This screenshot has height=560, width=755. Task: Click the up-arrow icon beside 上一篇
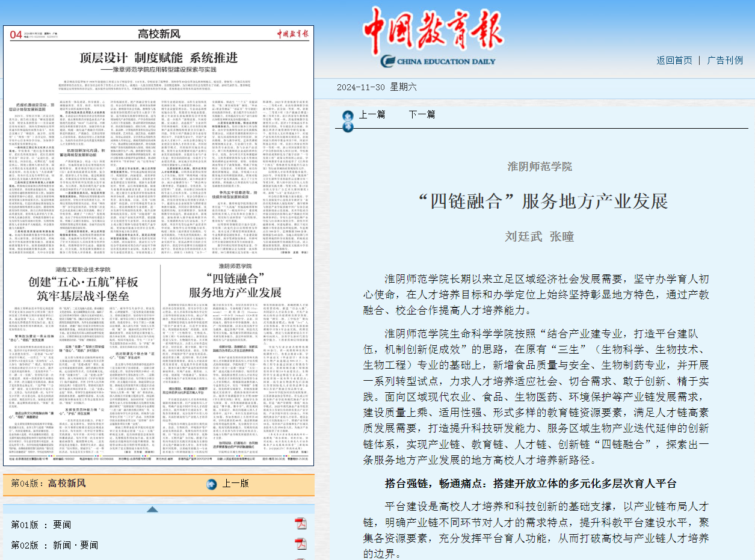[x=347, y=115]
